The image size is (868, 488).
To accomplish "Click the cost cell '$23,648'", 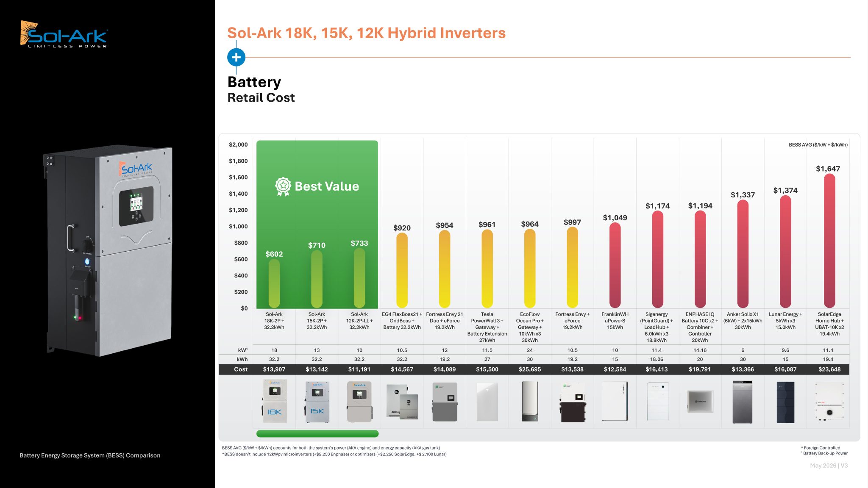I will pos(829,369).
